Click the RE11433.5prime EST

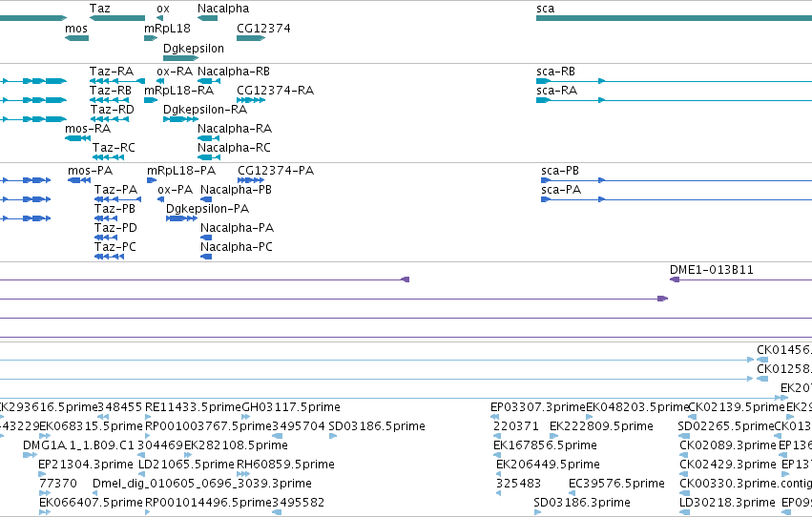coord(148,417)
